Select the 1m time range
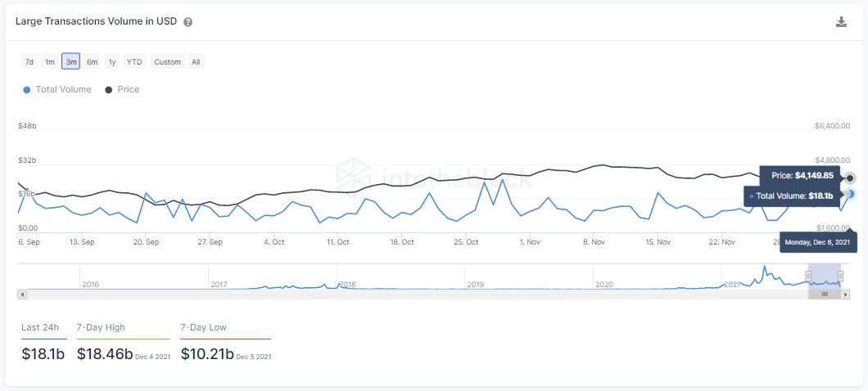Viewport: 868px width, 391px height. 50,62
